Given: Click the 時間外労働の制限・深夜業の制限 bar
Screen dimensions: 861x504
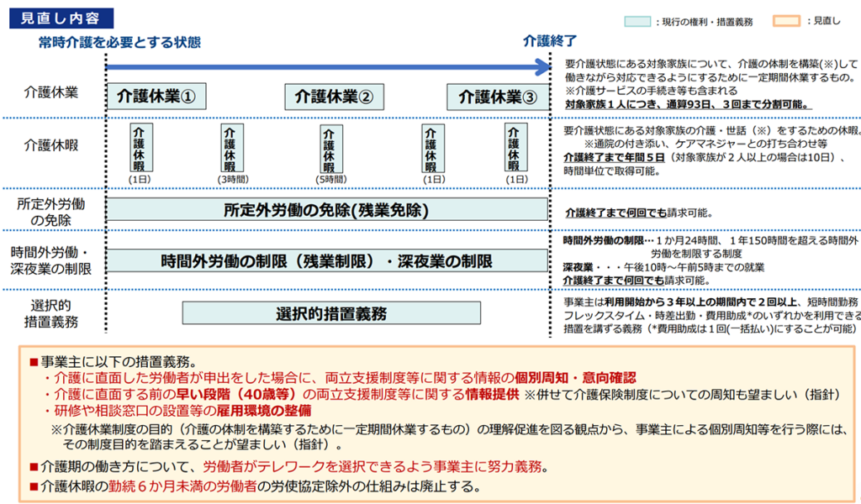Looking at the screenshot, I should [327, 261].
